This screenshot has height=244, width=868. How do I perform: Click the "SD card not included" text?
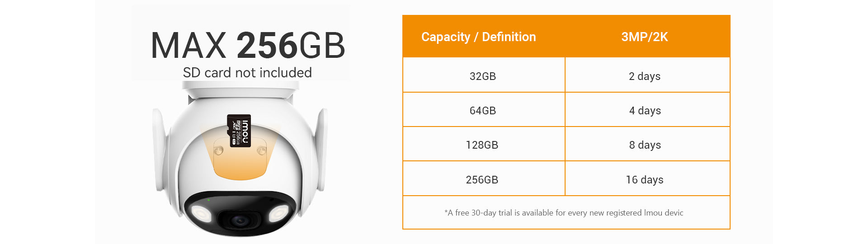(247, 73)
